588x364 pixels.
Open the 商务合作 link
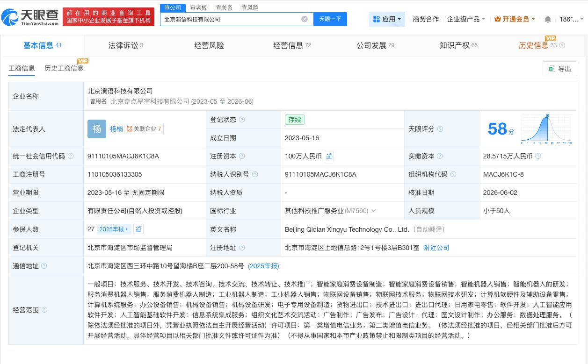(426, 19)
